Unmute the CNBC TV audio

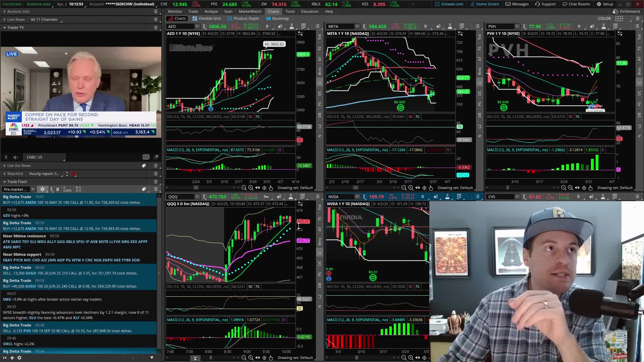[x=16, y=157]
